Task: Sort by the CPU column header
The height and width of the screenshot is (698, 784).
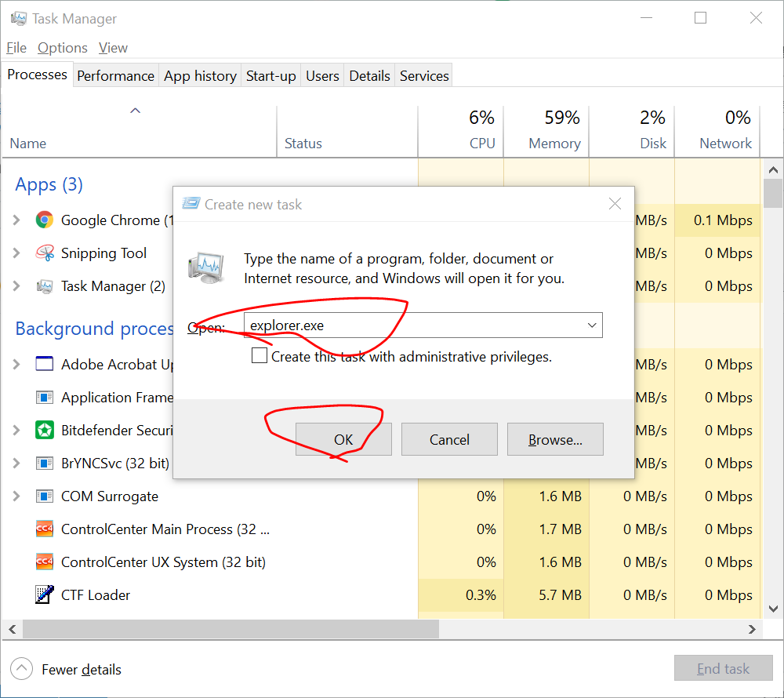Action: [461, 131]
